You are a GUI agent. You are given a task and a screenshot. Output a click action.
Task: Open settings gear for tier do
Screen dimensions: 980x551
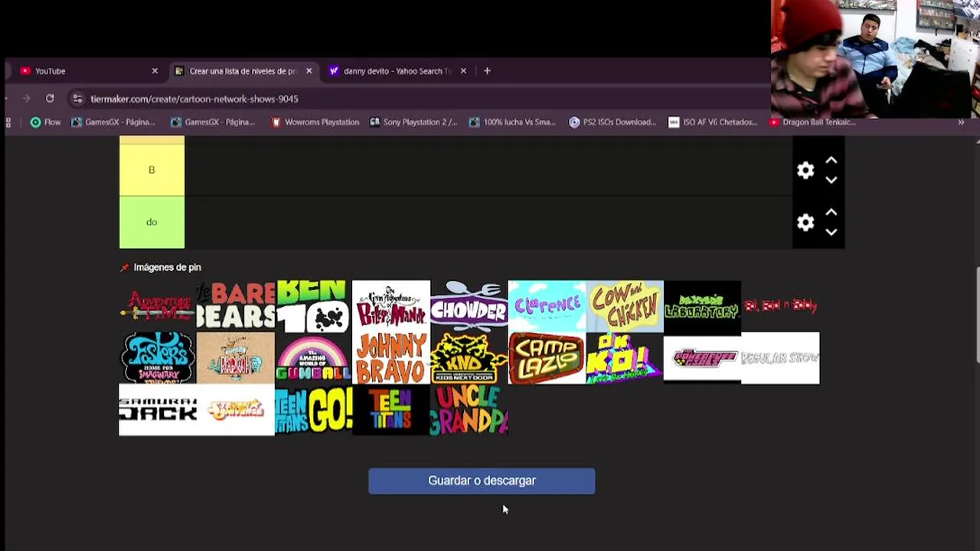pyautogui.click(x=805, y=222)
